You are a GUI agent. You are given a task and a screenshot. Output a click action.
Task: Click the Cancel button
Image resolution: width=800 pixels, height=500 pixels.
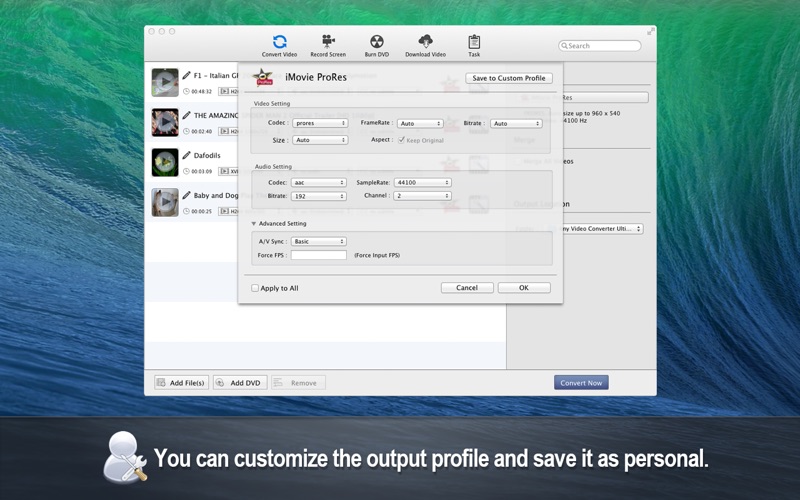(467, 288)
